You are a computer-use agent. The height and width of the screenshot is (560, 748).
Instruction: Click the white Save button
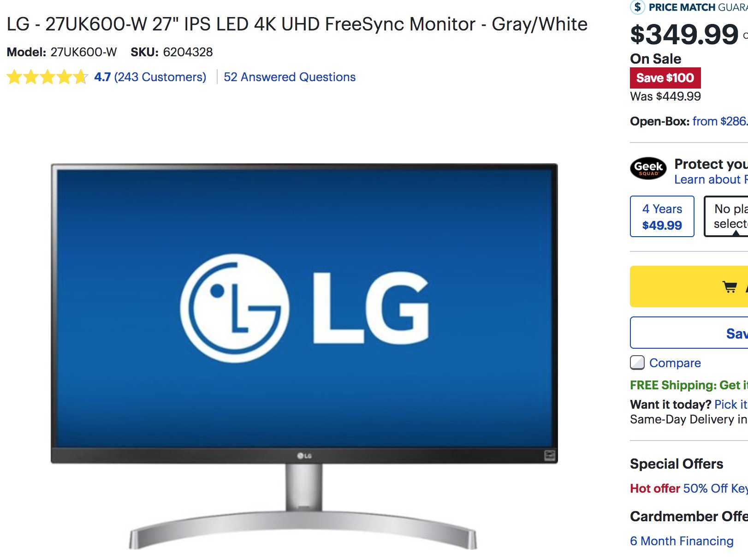pyautogui.click(x=689, y=333)
